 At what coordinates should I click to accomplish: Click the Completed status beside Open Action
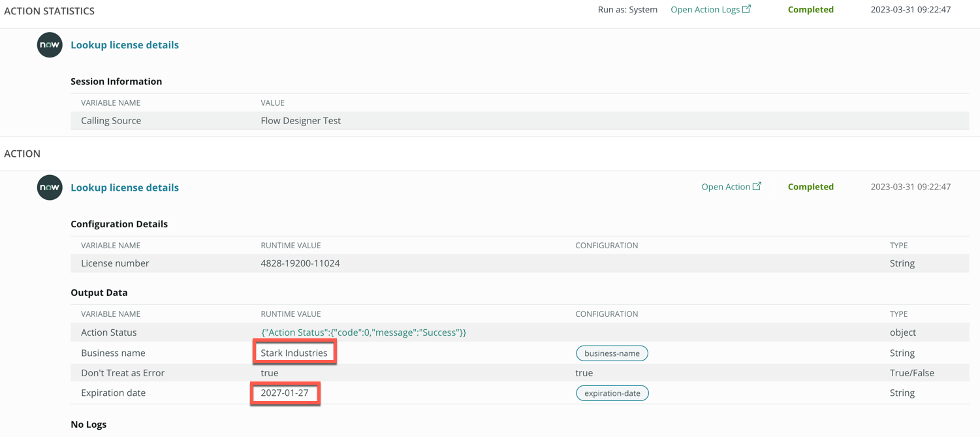pos(810,187)
